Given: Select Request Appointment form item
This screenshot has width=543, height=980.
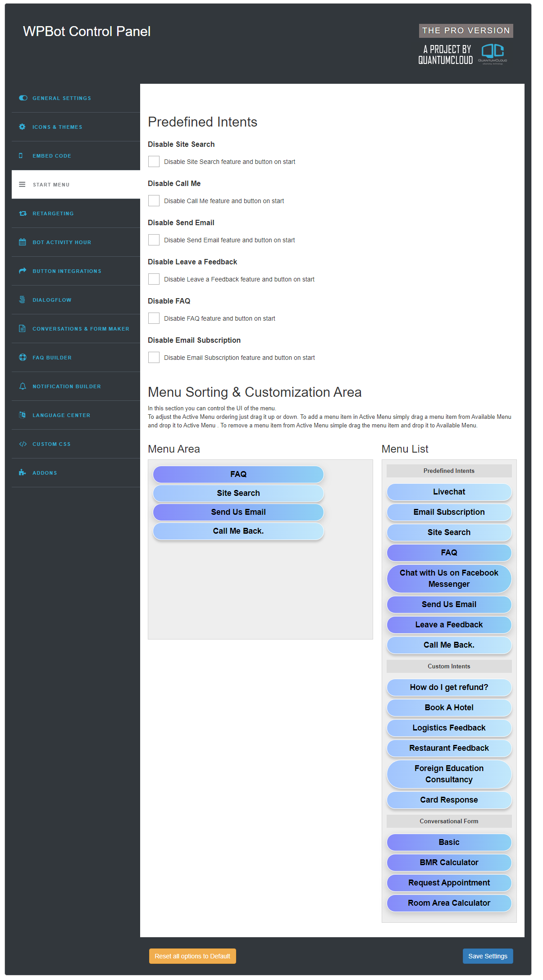Looking at the screenshot, I should click(449, 883).
